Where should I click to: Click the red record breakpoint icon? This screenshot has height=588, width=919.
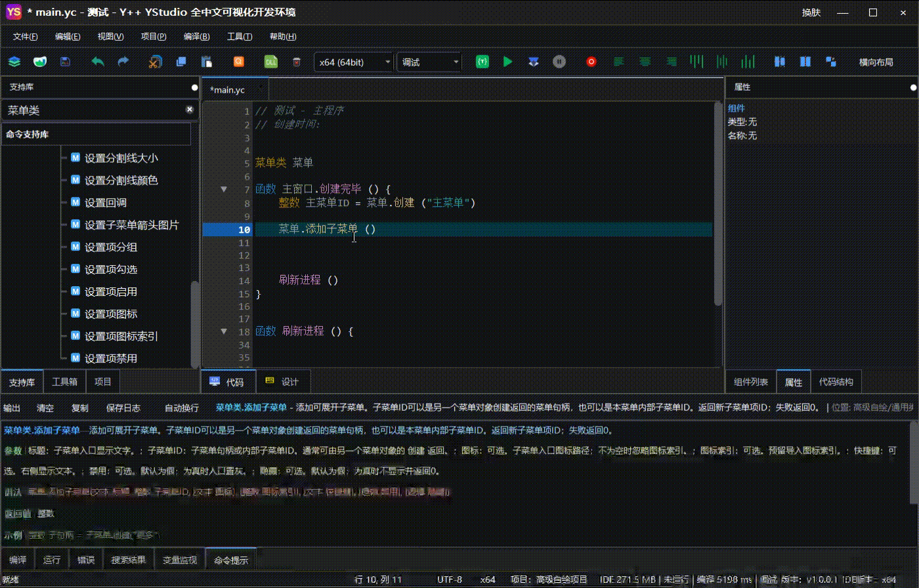pyautogui.click(x=591, y=62)
